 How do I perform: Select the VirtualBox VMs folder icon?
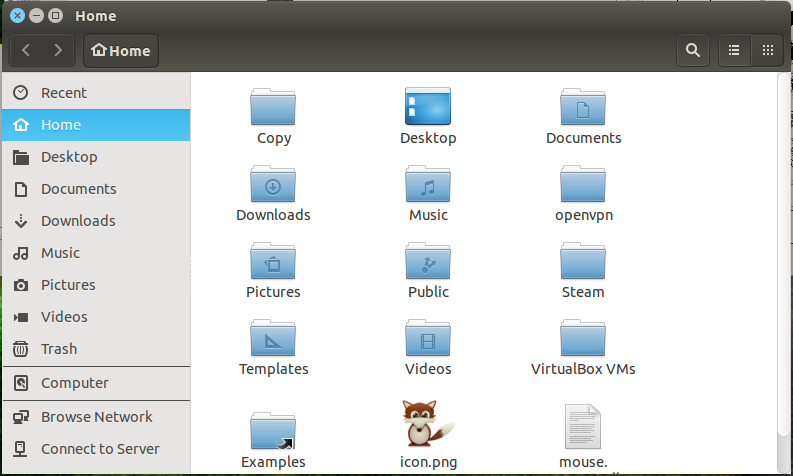pos(583,337)
